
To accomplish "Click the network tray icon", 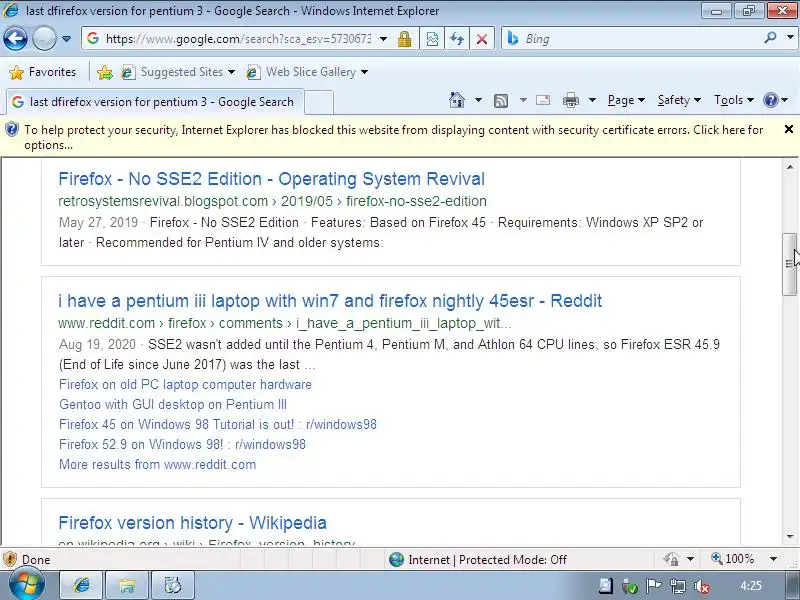I will pos(678,587).
